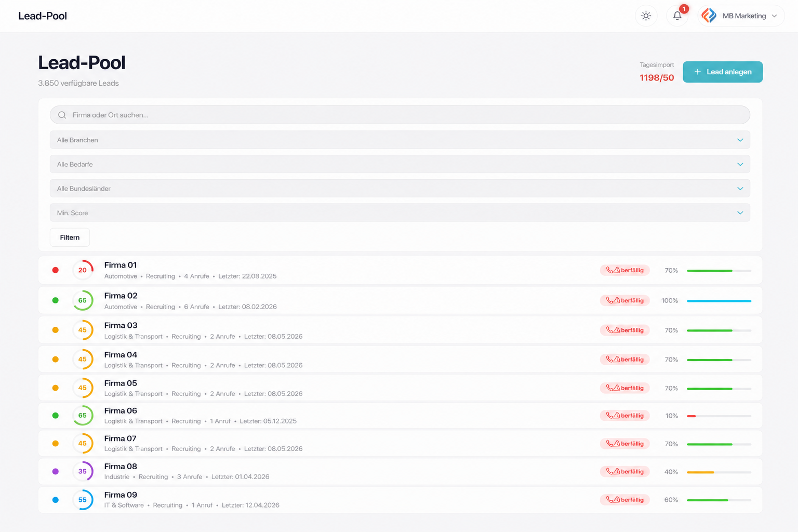Click the 3.850 verfügbare Leads text
Image resolution: width=798 pixels, height=532 pixels.
pyautogui.click(x=78, y=83)
